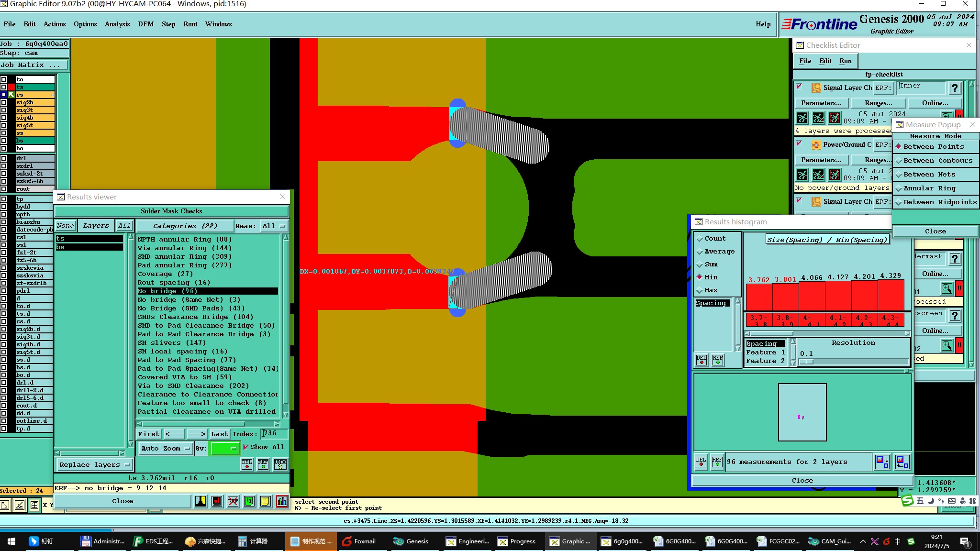980x551 pixels.
Task: Open the Run menu in Checklist Editor
Action: tap(845, 61)
